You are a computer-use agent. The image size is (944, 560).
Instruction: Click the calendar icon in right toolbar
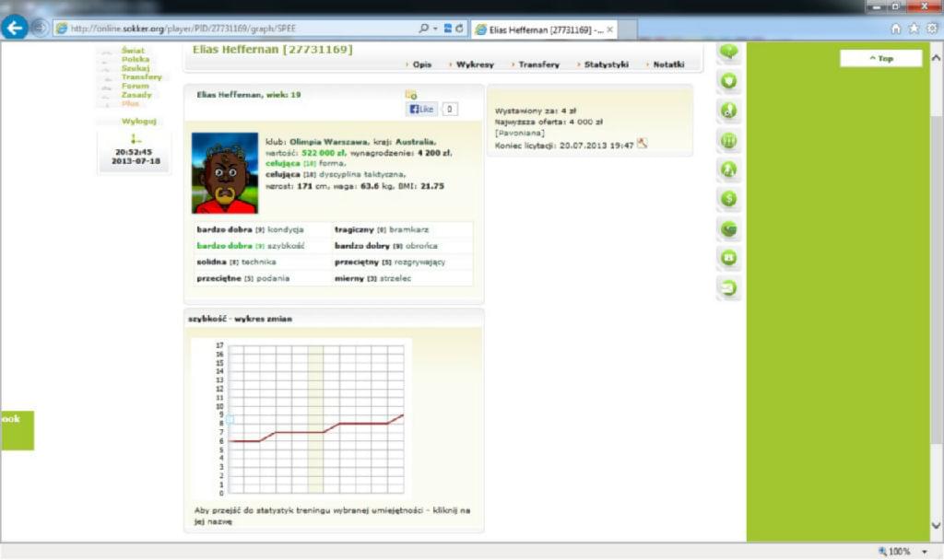(728, 258)
